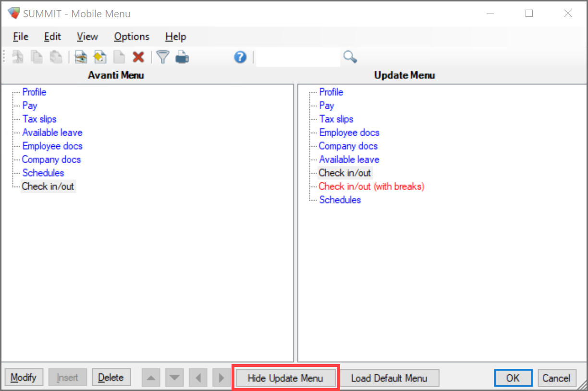Click the move up arrow button
This screenshot has width=588, height=391.
coord(151,378)
